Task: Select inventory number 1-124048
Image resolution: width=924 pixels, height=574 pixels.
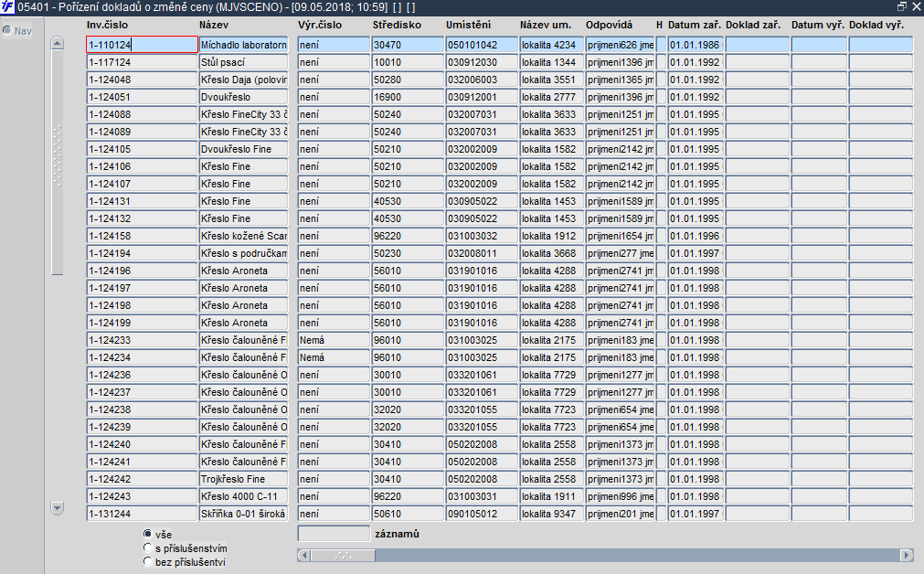Action: 142,80
